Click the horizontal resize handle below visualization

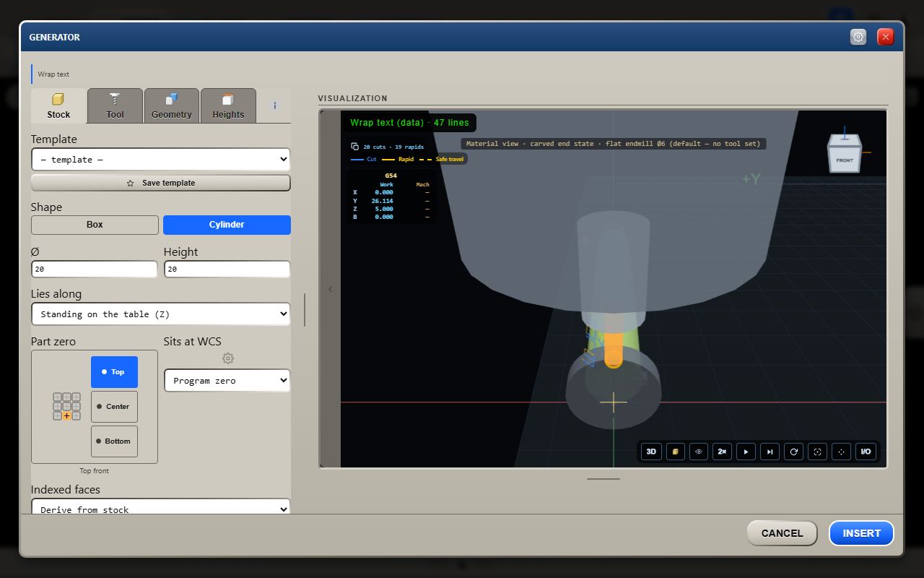603,478
